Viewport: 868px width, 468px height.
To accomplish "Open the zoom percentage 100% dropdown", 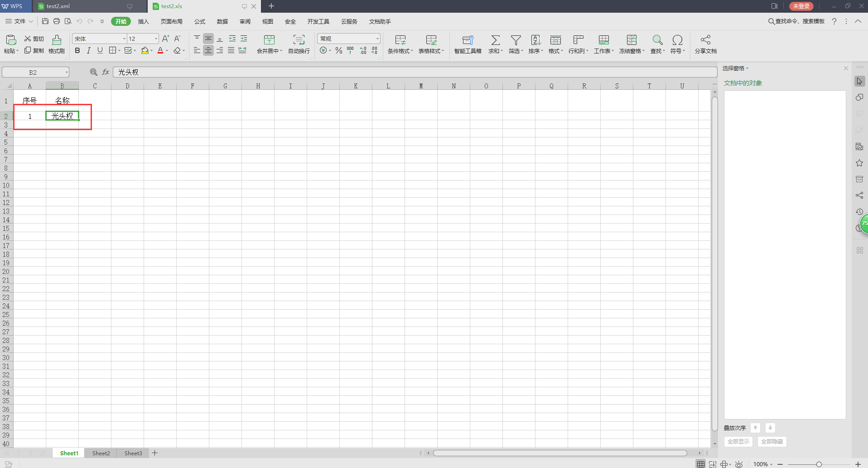I will point(763,464).
